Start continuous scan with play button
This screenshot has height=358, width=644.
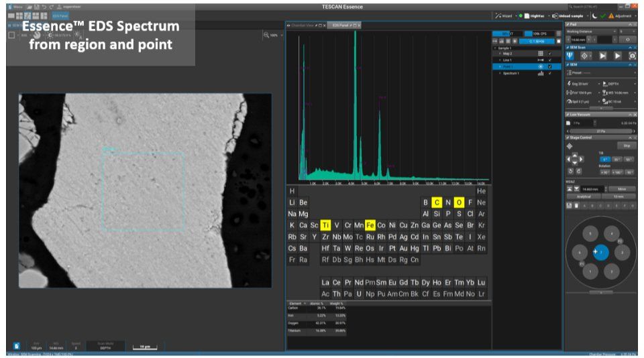pos(617,56)
